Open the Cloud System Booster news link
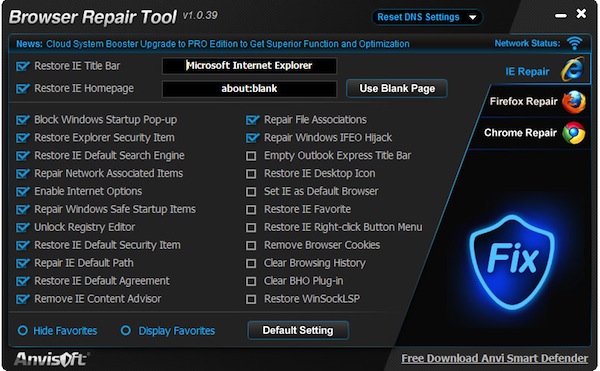The image size is (600, 371). 228,44
